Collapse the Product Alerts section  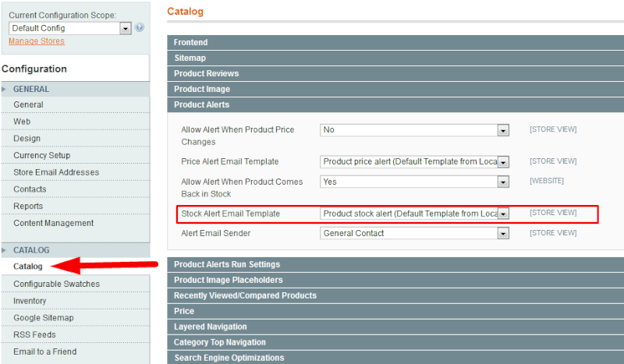click(x=395, y=104)
